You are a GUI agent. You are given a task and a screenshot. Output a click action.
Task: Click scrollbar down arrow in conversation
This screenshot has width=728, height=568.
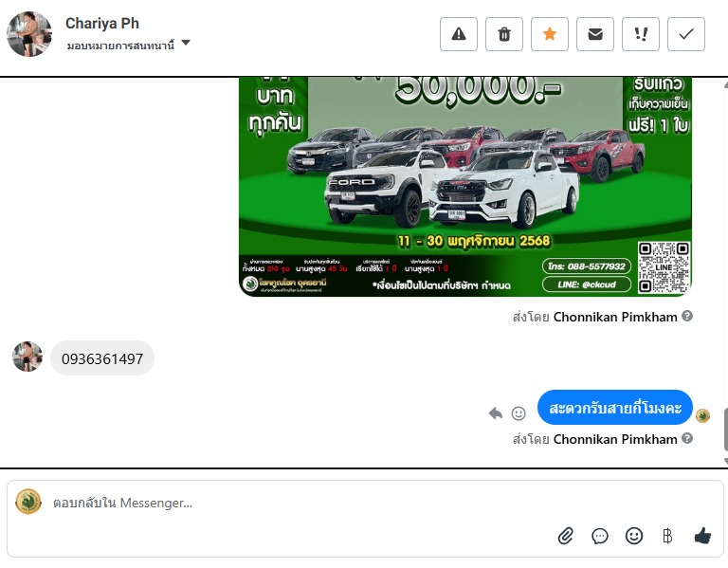coord(725,461)
